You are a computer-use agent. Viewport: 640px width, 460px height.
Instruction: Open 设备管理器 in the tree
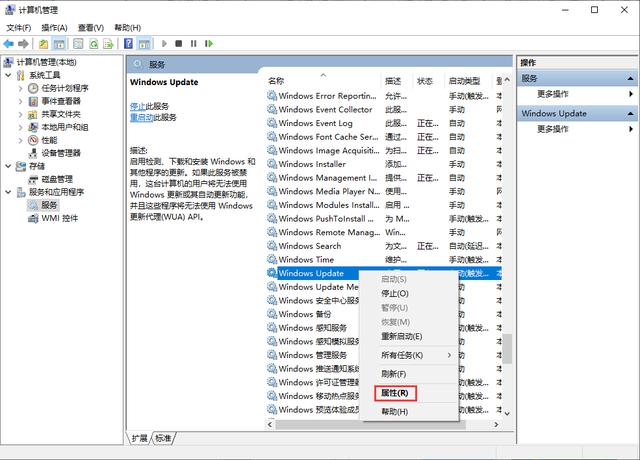coord(61,153)
